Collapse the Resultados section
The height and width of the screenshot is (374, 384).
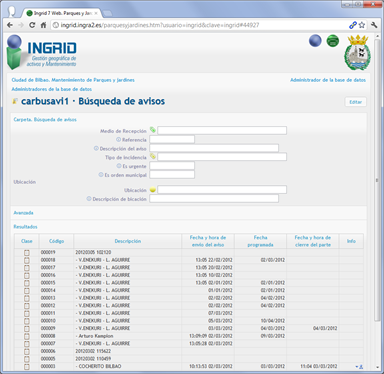pos(25,227)
